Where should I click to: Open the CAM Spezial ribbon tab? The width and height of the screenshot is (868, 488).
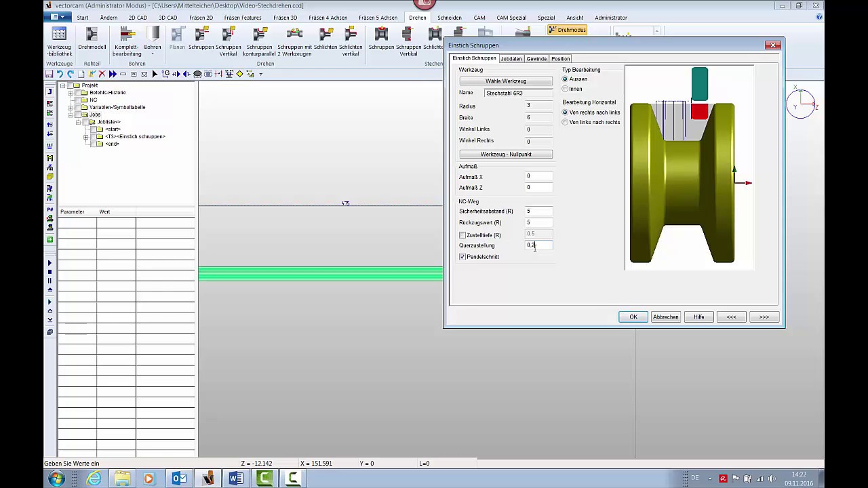pos(511,18)
